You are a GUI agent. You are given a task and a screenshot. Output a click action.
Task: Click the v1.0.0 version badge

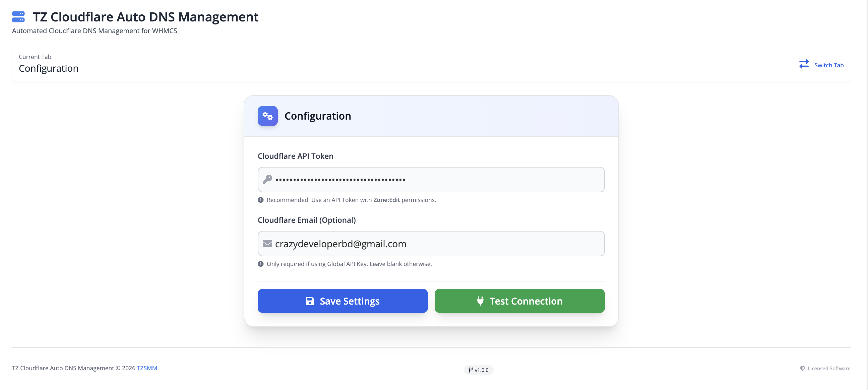pos(479,370)
